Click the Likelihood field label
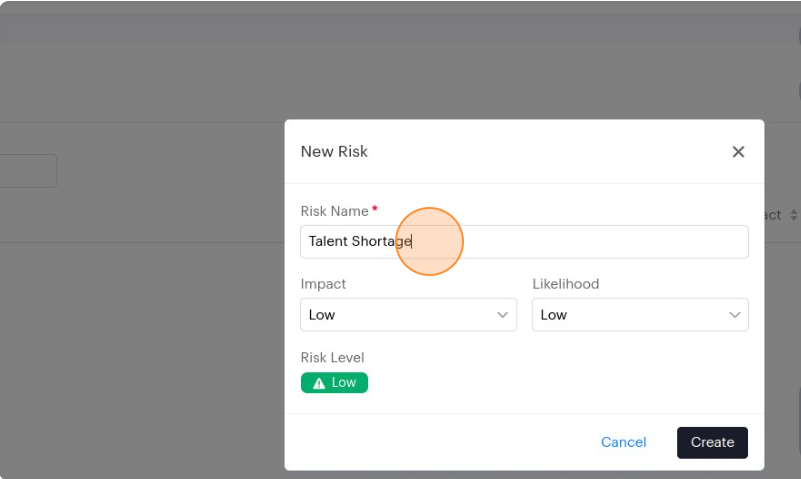Image resolution: width=801 pixels, height=479 pixels. (565, 284)
